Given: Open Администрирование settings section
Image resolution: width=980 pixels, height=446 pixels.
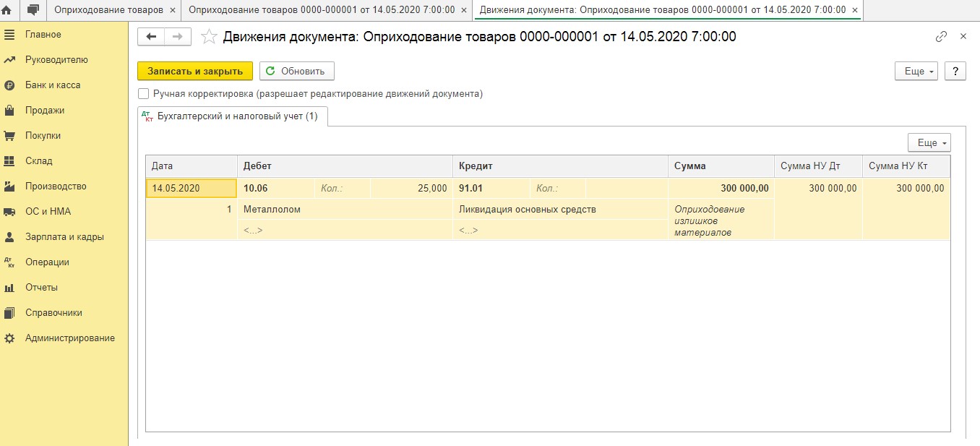Looking at the screenshot, I should point(69,338).
